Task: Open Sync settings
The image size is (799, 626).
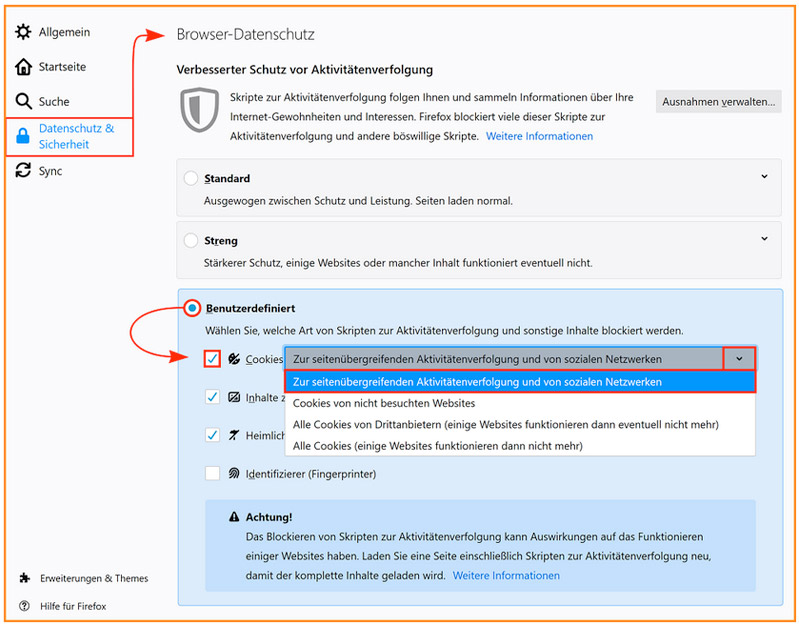Action: pyautogui.click(x=39, y=170)
